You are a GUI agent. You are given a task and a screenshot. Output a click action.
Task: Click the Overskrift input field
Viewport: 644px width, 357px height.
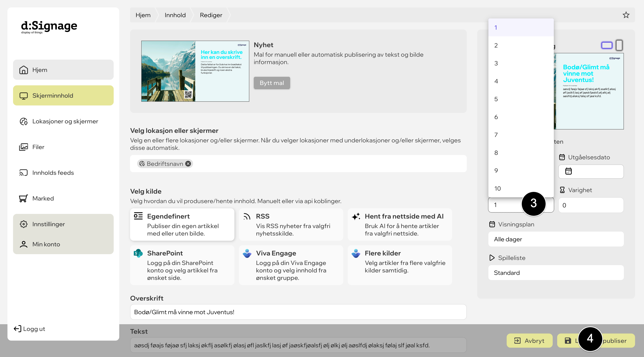point(298,312)
